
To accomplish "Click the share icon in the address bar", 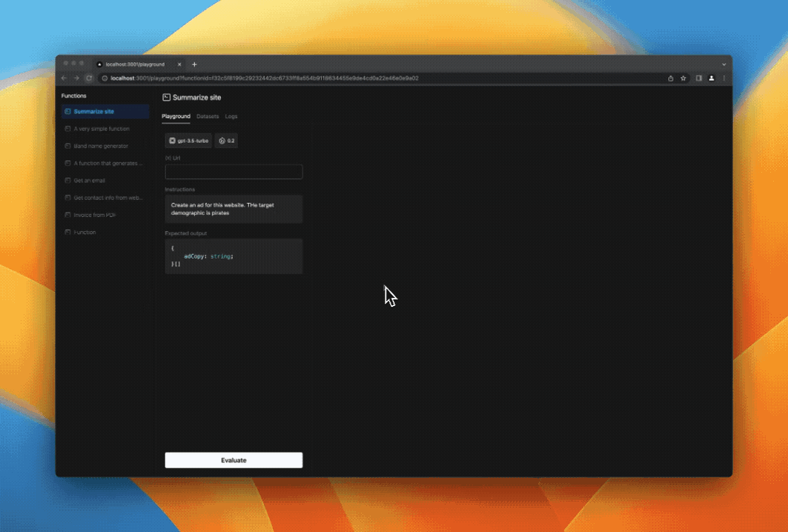I will (x=671, y=78).
